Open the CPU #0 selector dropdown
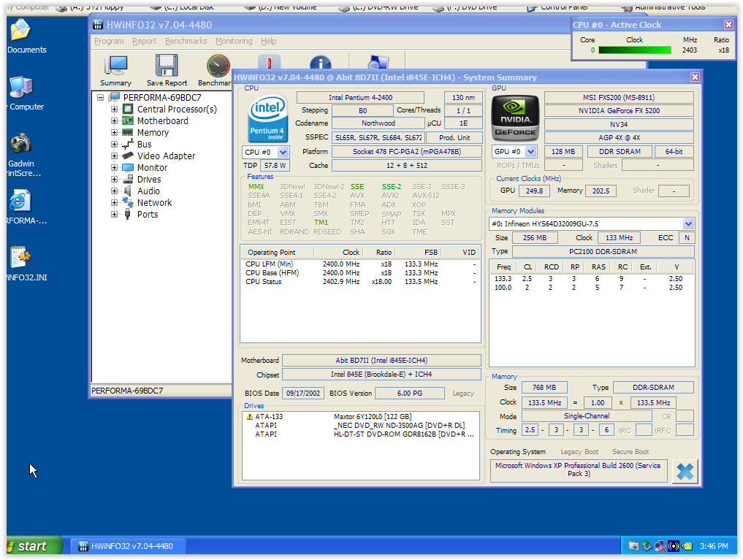Screen dimensions: 743x560 283,153
